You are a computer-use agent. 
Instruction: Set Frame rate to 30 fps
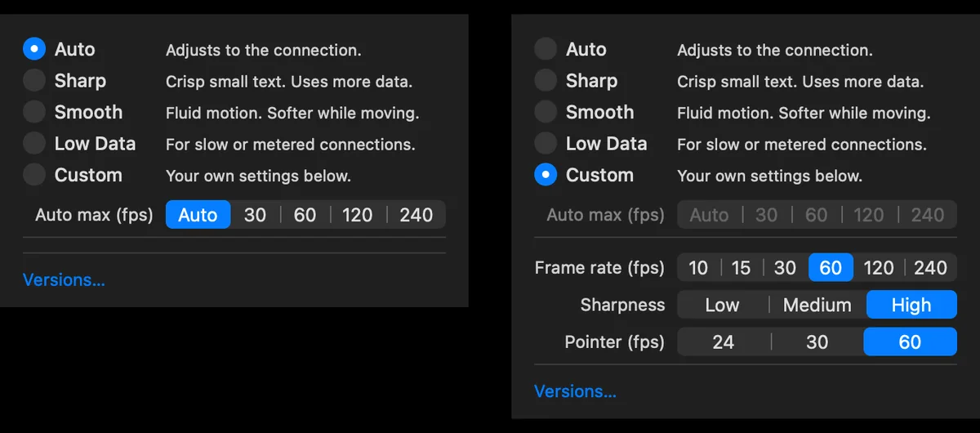[786, 268]
